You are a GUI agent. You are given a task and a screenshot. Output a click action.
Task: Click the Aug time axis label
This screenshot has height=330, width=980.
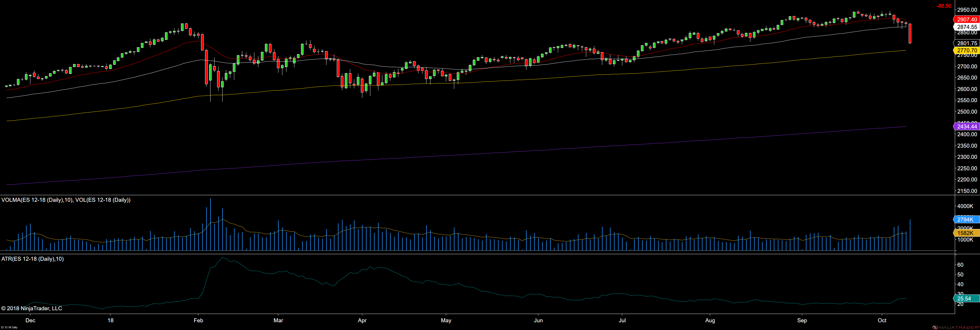click(x=710, y=321)
